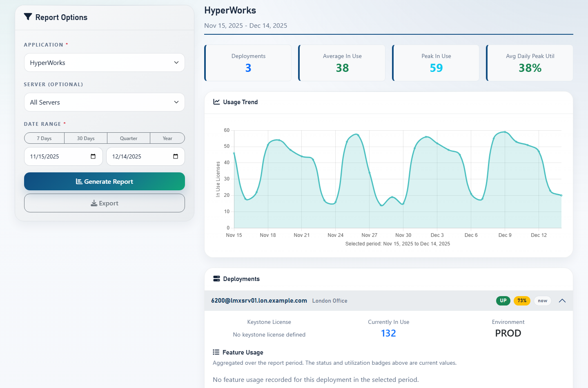The image size is (588, 388).
Task: Click the Avg Daily Peak Util card
Action: (530, 63)
